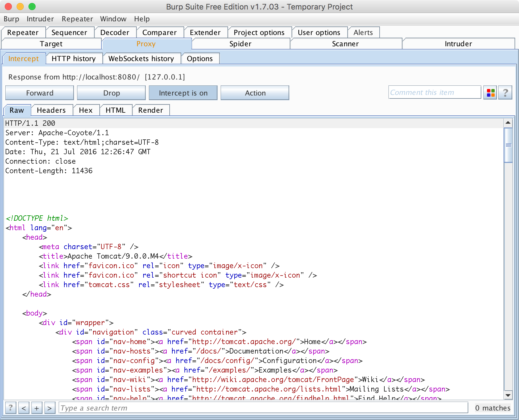Click the Comment this item field
This screenshot has height=420, width=519.
pyautogui.click(x=434, y=93)
